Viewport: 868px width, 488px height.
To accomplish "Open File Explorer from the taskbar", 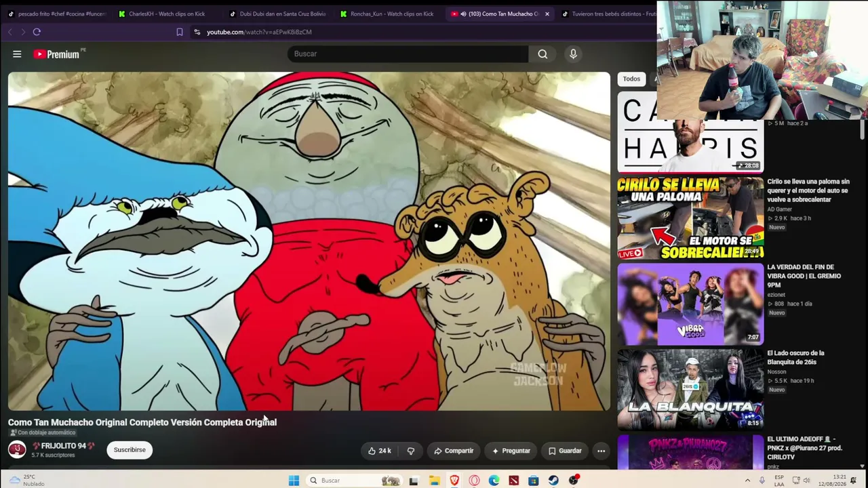I will (x=434, y=481).
